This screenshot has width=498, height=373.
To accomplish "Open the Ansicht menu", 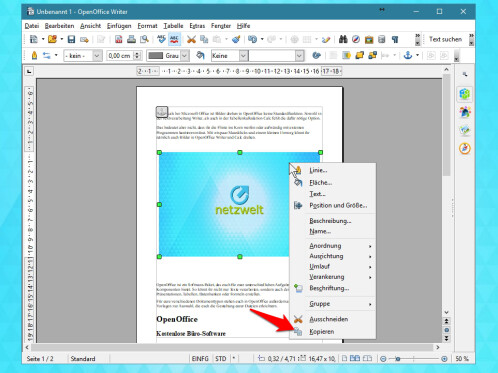I will [90, 26].
